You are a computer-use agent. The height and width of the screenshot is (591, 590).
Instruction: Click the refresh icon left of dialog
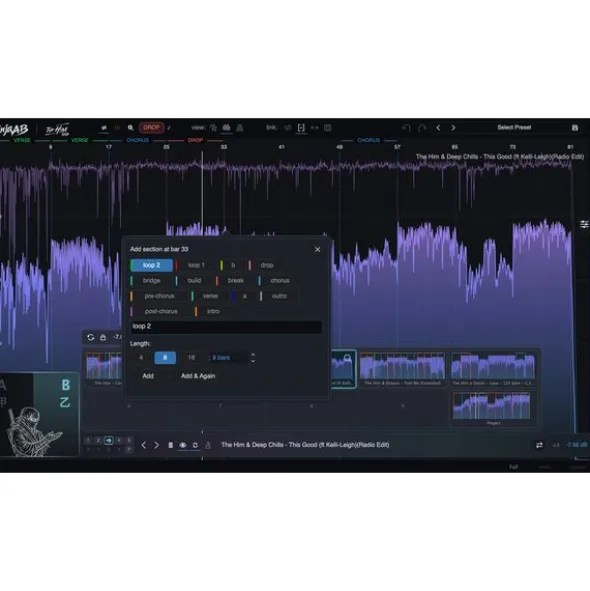click(90, 337)
